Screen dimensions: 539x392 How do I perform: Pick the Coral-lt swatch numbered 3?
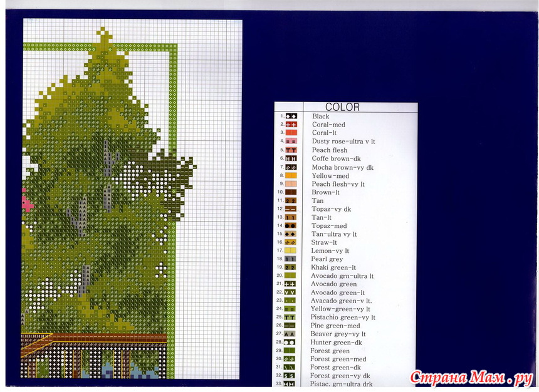[291, 133]
